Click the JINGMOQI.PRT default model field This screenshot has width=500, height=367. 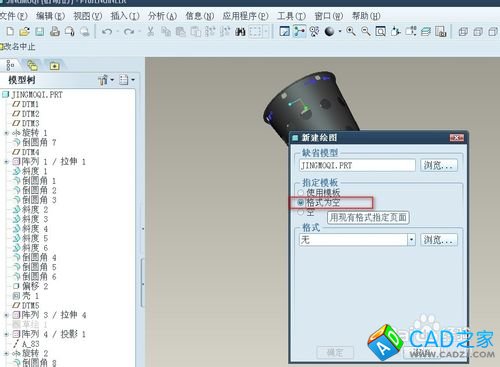click(357, 165)
